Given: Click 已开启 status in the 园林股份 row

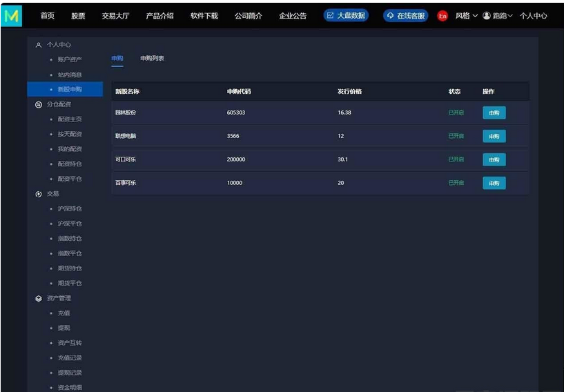Looking at the screenshot, I should pyautogui.click(x=456, y=112).
